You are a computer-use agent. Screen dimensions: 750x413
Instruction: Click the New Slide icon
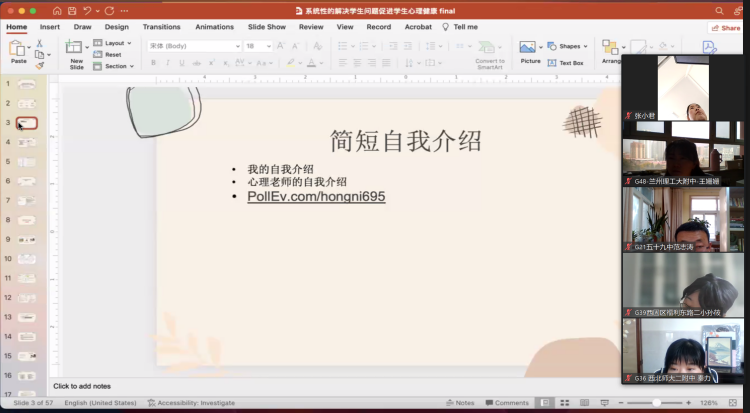click(x=76, y=50)
